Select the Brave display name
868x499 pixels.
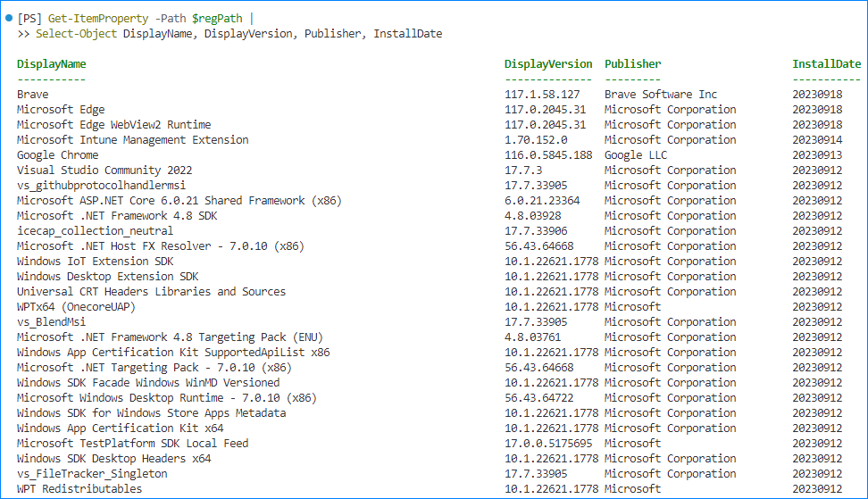pos(33,95)
